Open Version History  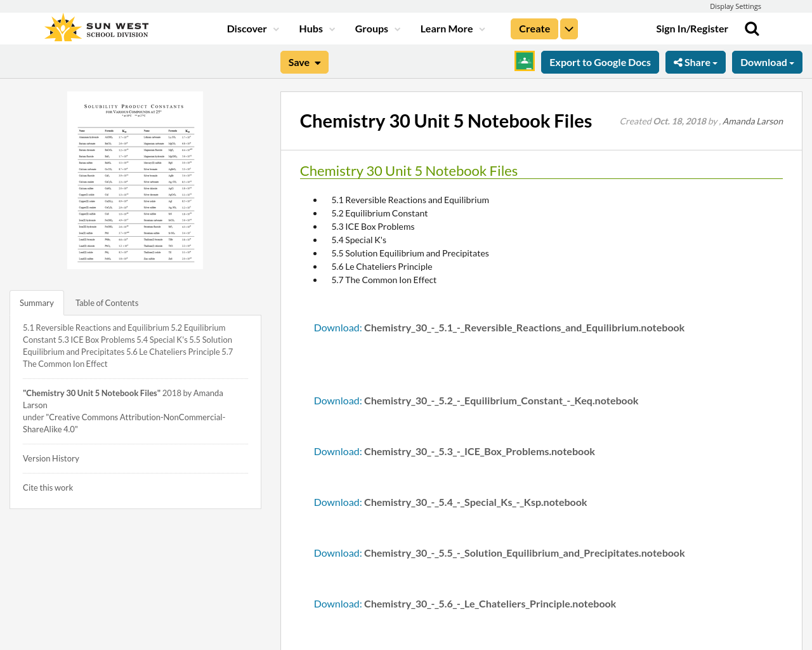pyautogui.click(x=51, y=458)
